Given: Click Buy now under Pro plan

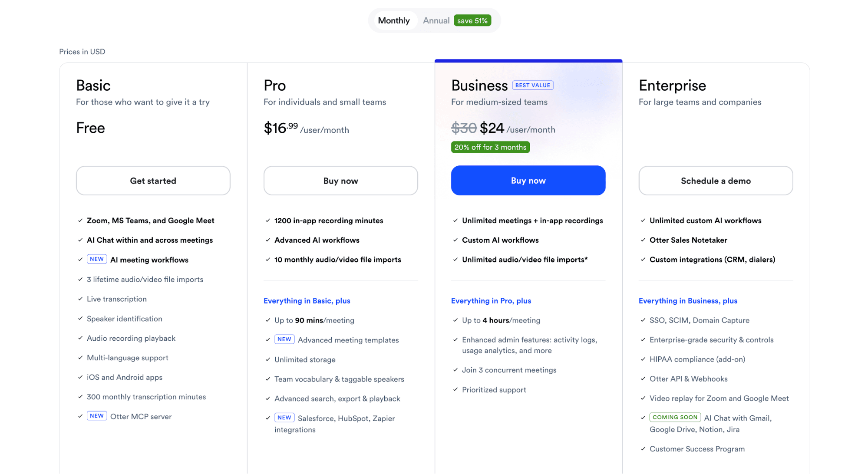Looking at the screenshot, I should pos(340,181).
